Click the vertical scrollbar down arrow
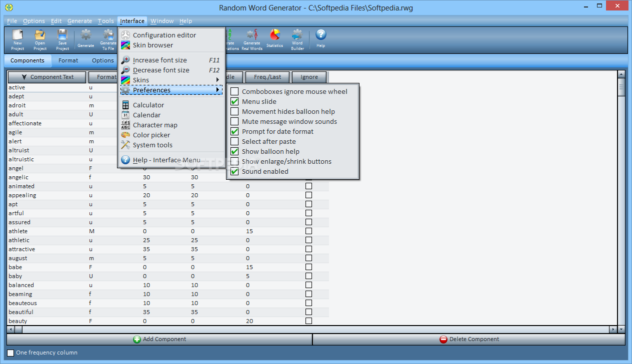This screenshot has height=364, width=632. 621,330
